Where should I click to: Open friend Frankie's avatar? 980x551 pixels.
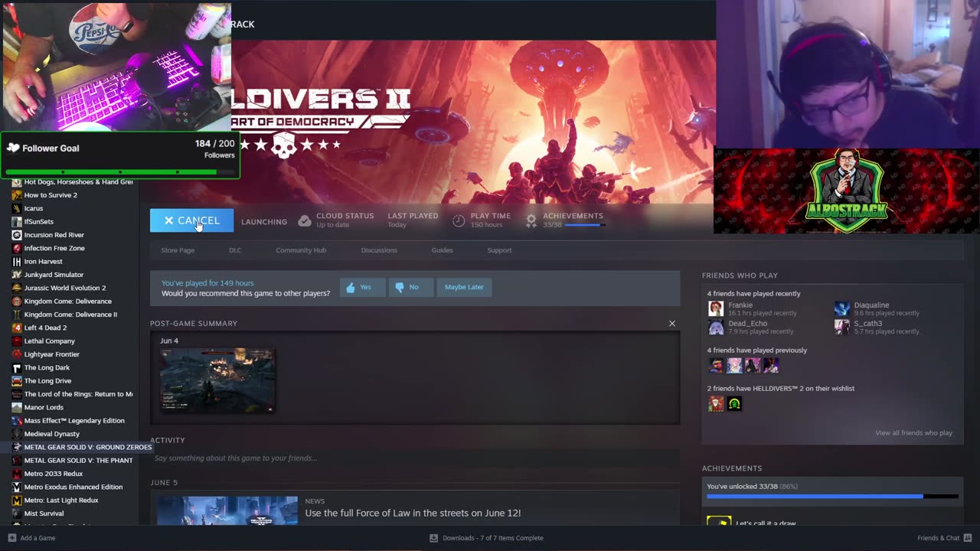pyautogui.click(x=716, y=308)
